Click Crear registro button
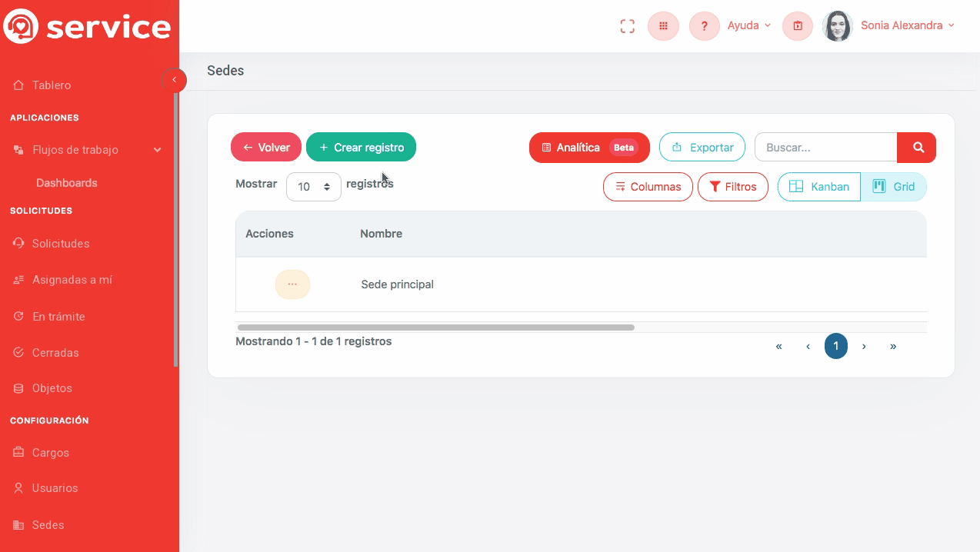Viewport: 980px width, 552px height. 361,148
